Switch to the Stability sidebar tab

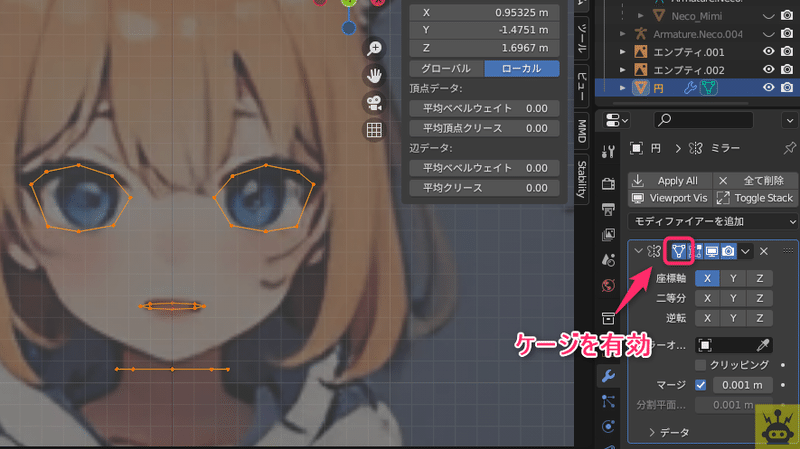coord(582,179)
